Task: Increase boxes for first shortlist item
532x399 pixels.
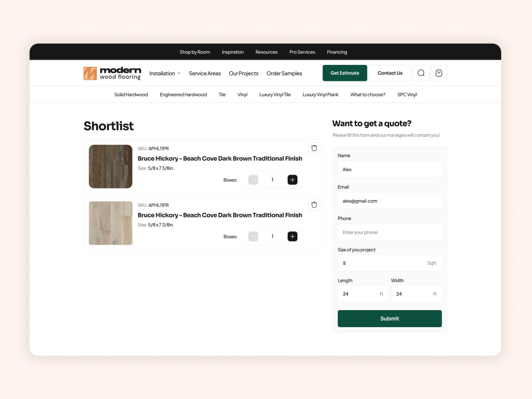Action: [x=293, y=180]
